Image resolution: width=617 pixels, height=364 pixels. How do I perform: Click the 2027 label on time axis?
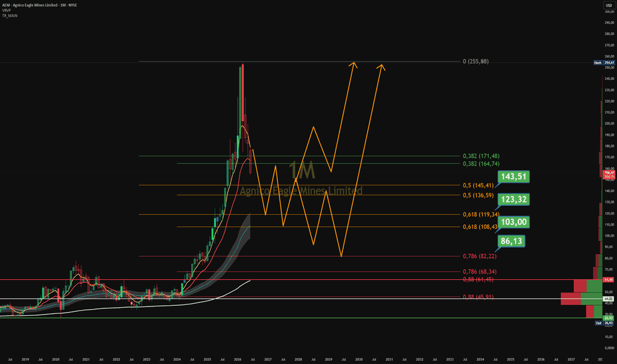[268, 359]
